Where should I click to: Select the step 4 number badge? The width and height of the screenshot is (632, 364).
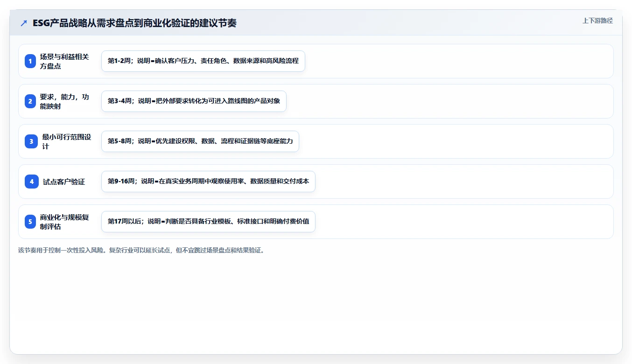click(x=32, y=182)
